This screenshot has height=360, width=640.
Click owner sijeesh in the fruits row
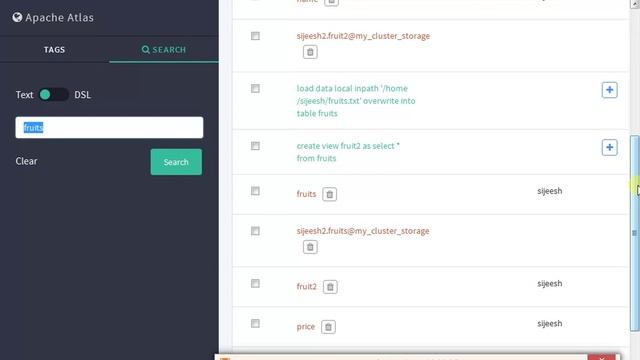coord(549,191)
